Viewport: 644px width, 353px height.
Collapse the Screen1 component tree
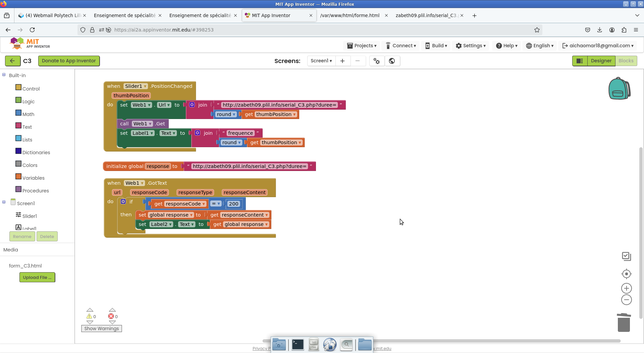pyautogui.click(x=4, y=202)
